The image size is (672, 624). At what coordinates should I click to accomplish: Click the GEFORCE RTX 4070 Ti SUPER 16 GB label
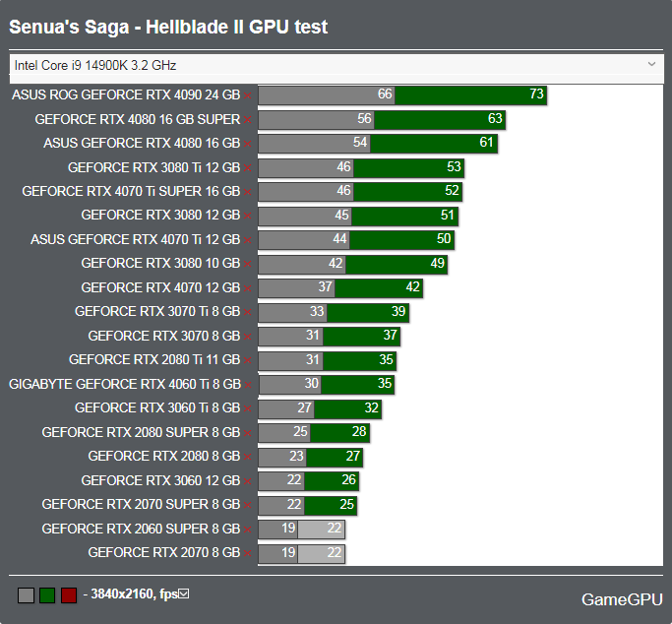[x=131, y=191]
